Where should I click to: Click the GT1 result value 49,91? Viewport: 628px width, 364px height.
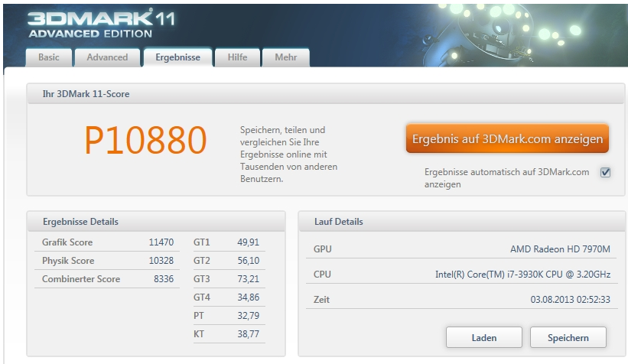point(248,242)
